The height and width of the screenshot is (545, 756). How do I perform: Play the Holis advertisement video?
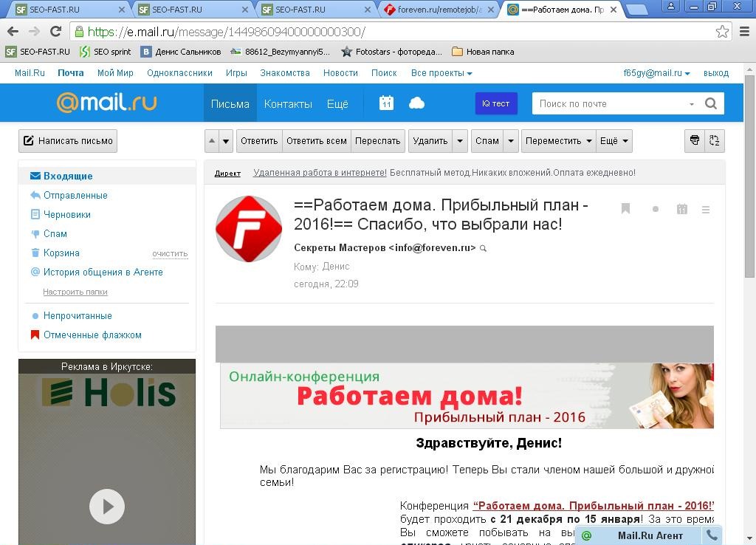(107, 507)
